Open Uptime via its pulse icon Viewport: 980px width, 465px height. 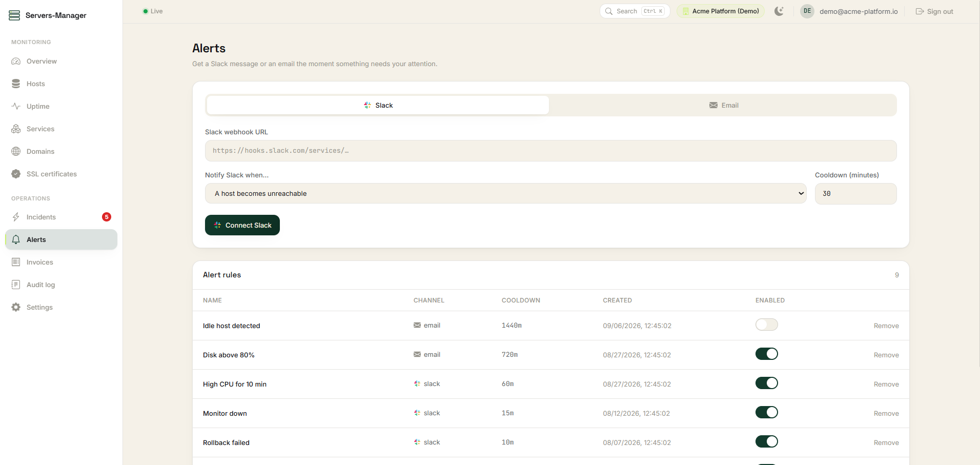pyautogui.click(x=16, y=106)
